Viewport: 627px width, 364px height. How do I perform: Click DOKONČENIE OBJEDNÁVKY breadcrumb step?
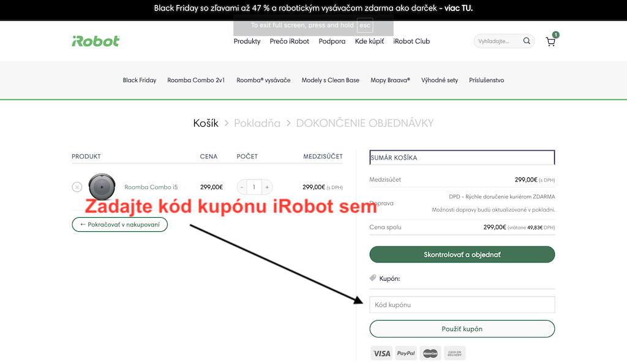[x=365, y=123]
